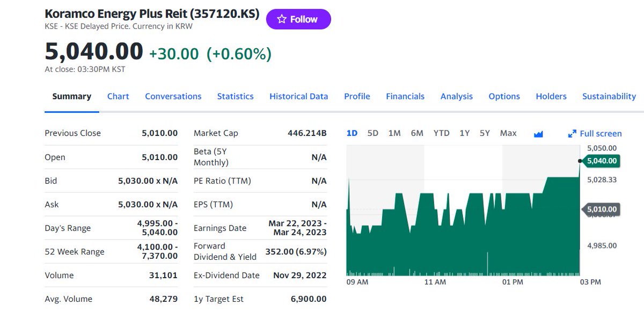Switch chart to 6M range

tap(417, 133)
